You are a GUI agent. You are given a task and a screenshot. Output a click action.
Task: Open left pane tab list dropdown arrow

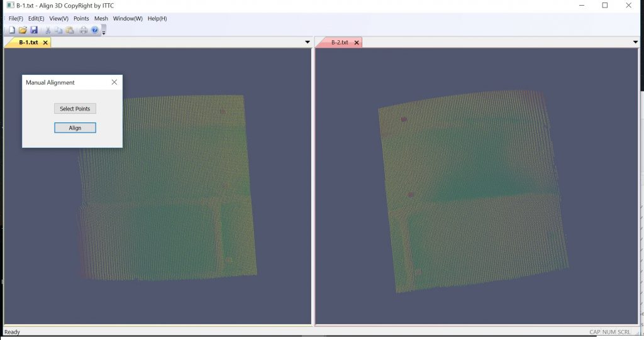(x=307, y=42)
